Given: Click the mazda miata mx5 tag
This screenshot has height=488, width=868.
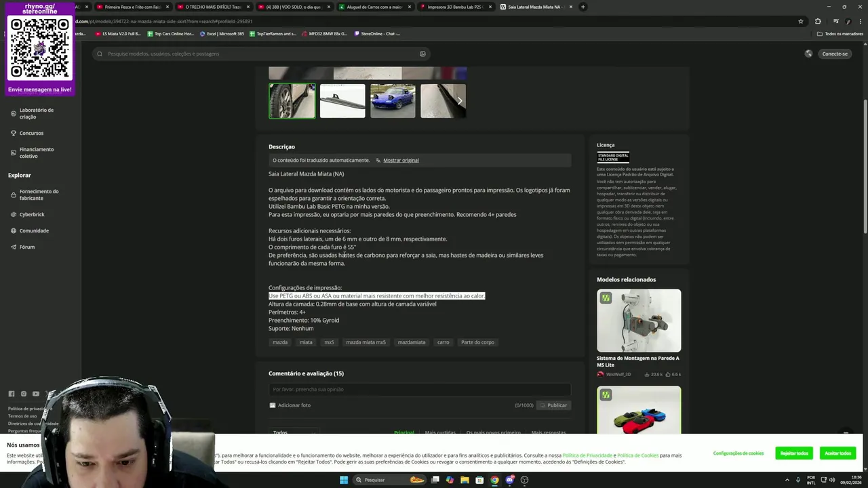Looking at the screenshot, I should (366, 342).
